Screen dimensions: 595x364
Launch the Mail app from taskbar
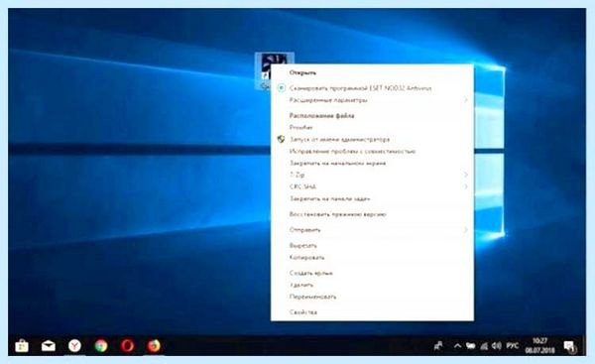49,346
